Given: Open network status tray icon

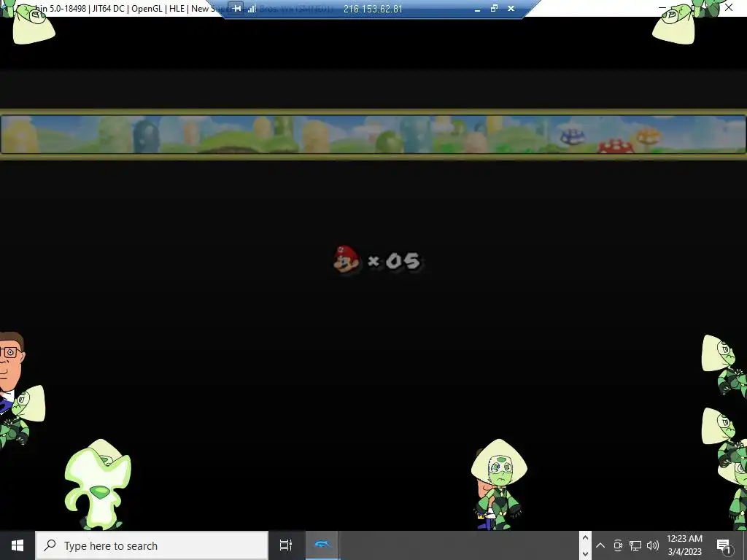Looking at the screenshot, I should pos(635,545).
